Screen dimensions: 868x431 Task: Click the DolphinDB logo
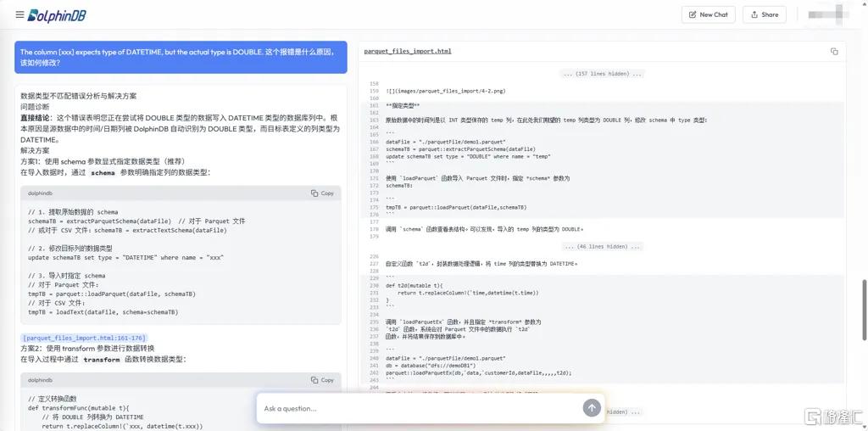[57, 15]
